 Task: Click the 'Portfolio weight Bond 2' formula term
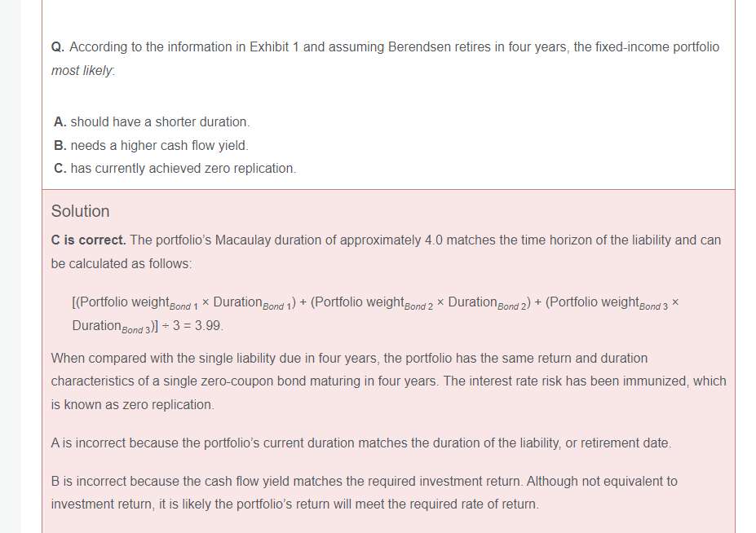(373, 303)
